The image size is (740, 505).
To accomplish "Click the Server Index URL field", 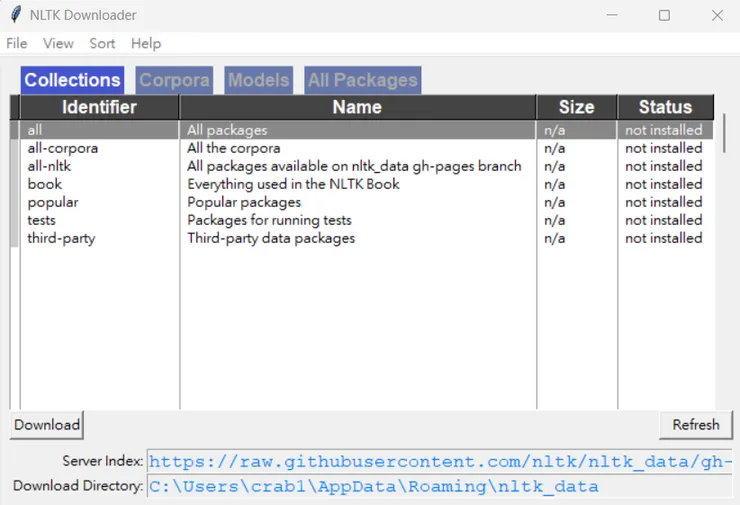I will [x=439, y=461].
